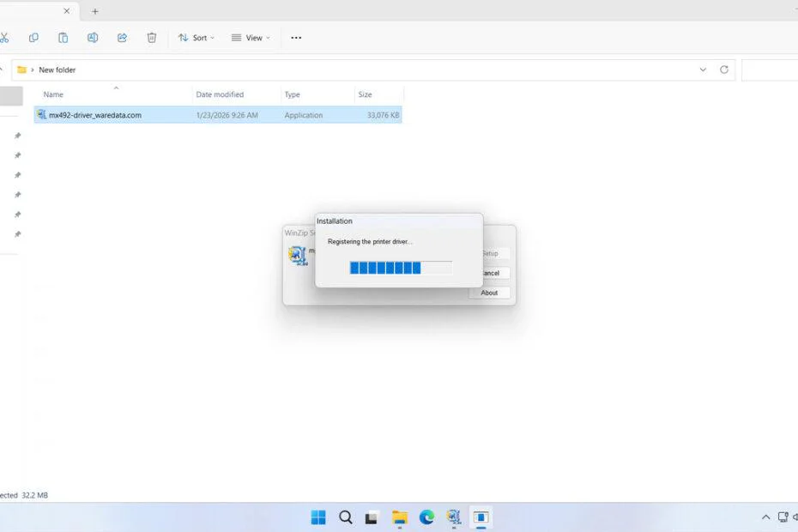798x532 pixels.
Task: Refresh the New folder view
Action: (x=724, y=70)
